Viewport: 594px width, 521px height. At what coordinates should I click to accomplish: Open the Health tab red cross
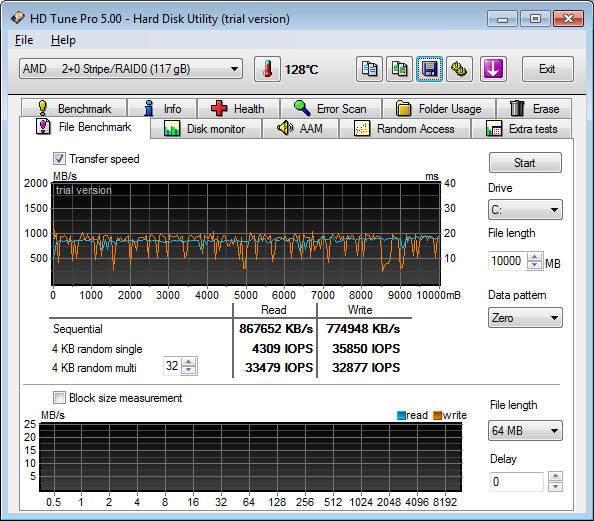coord(238,109)
